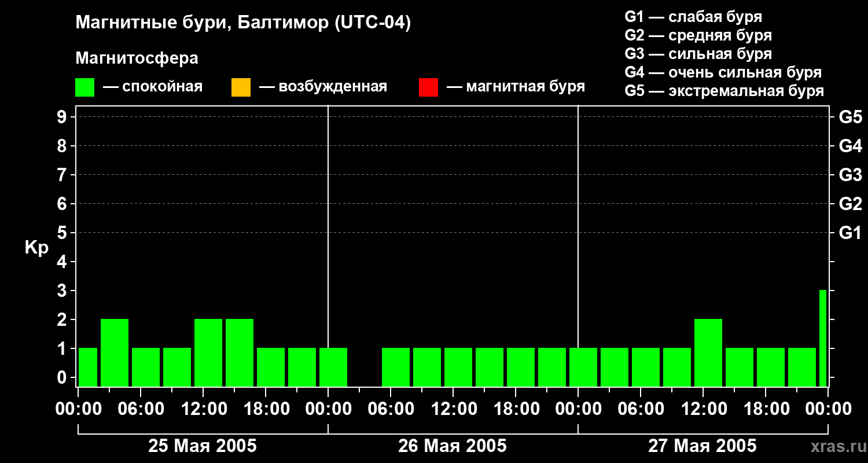The height and width of the screenshot is (463, 868).
Task: Click the green 'спокойная' legend swatch
Action: (84, 87)
